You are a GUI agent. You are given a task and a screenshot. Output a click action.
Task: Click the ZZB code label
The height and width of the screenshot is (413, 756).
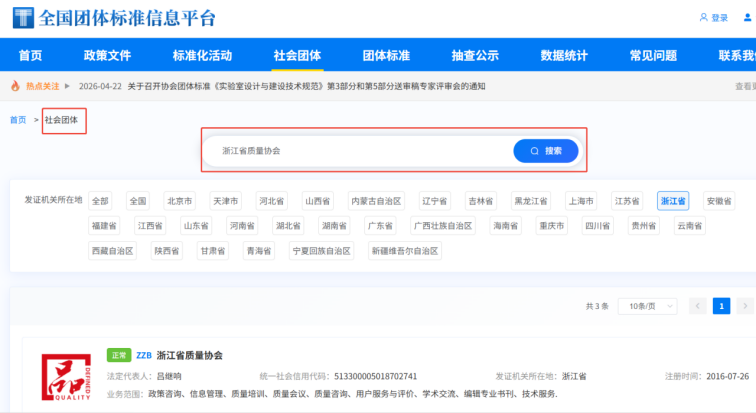click(x=144, y=356)
